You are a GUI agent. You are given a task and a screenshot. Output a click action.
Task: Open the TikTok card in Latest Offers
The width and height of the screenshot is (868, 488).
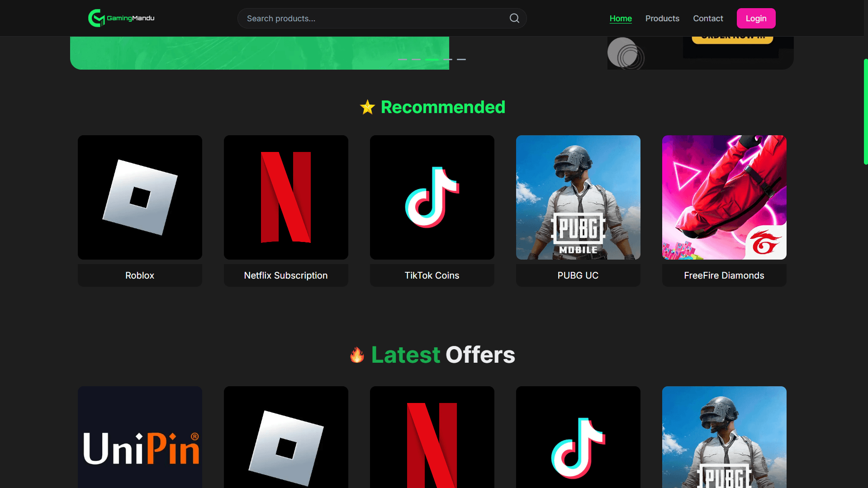pos(578,437)
